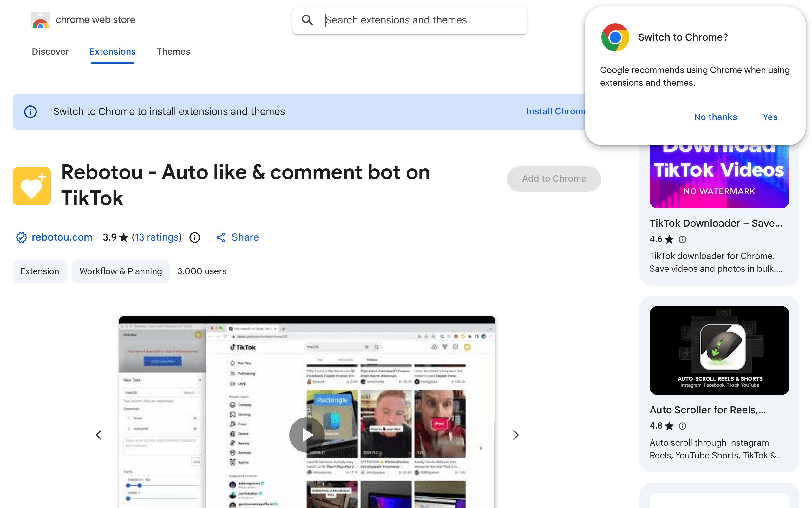The height and width of the screenshot is (508, 812).
Task: Open the Themes tab
Action: coord(173,51)
